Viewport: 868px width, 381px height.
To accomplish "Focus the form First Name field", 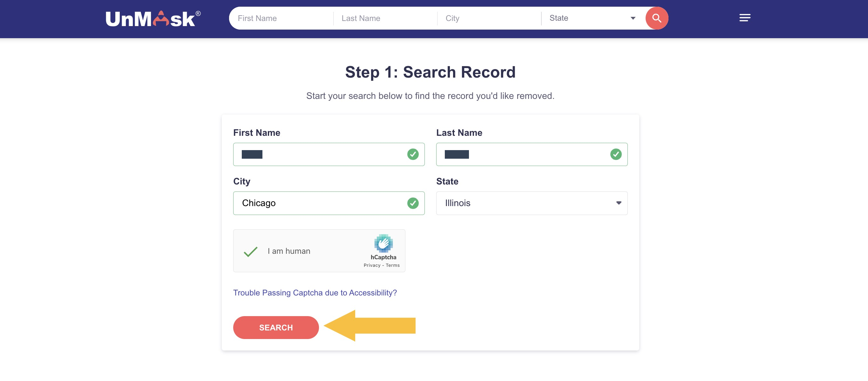I will pos(329,155).
